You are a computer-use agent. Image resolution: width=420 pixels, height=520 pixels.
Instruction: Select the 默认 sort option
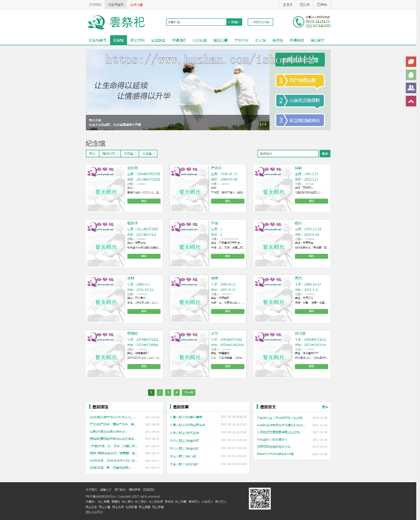coord(92,154)
